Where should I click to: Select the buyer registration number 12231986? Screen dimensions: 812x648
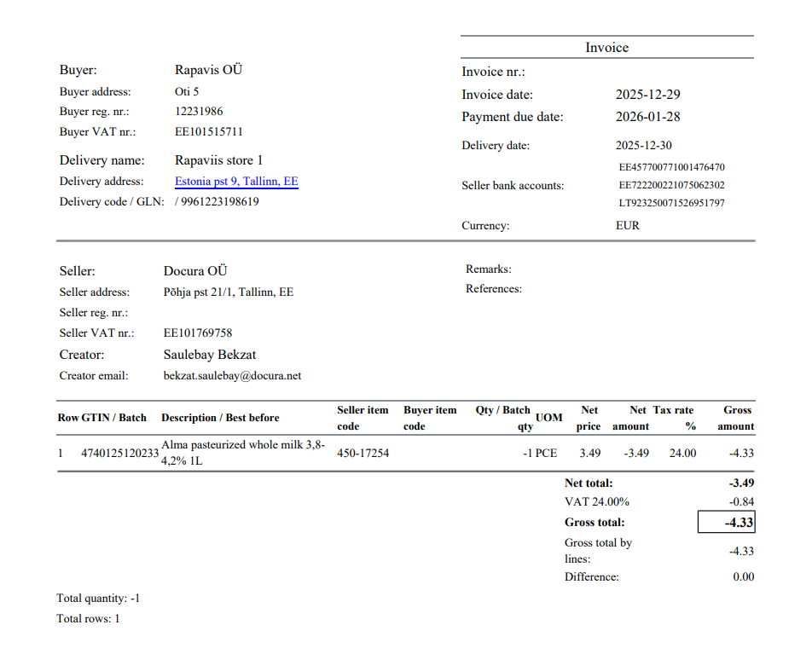pos(199,112)
